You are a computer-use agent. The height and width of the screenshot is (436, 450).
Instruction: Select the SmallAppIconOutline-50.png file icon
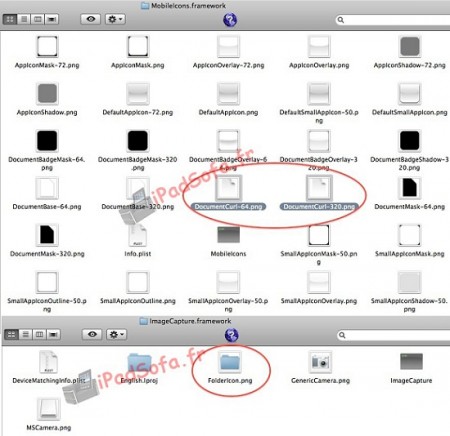47,282
